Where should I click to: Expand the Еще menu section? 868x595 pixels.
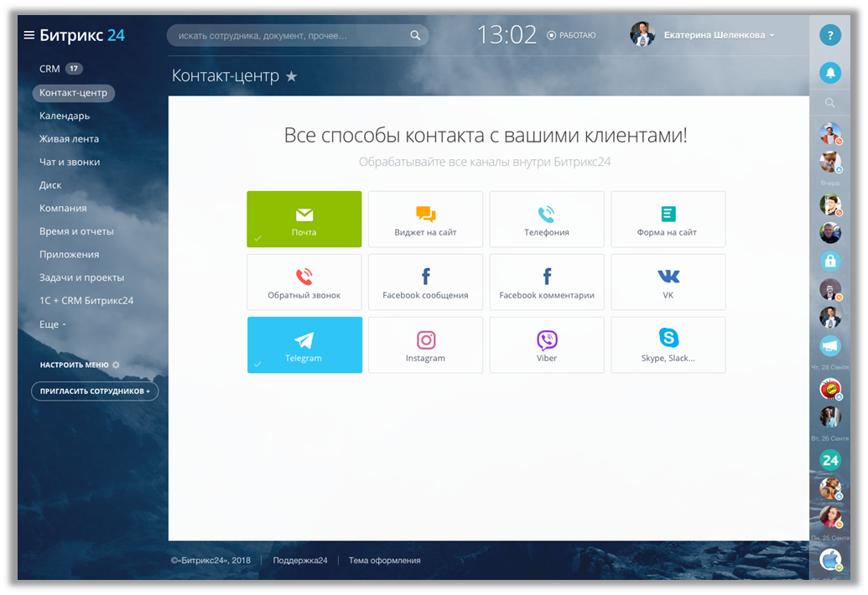(52, 324)
